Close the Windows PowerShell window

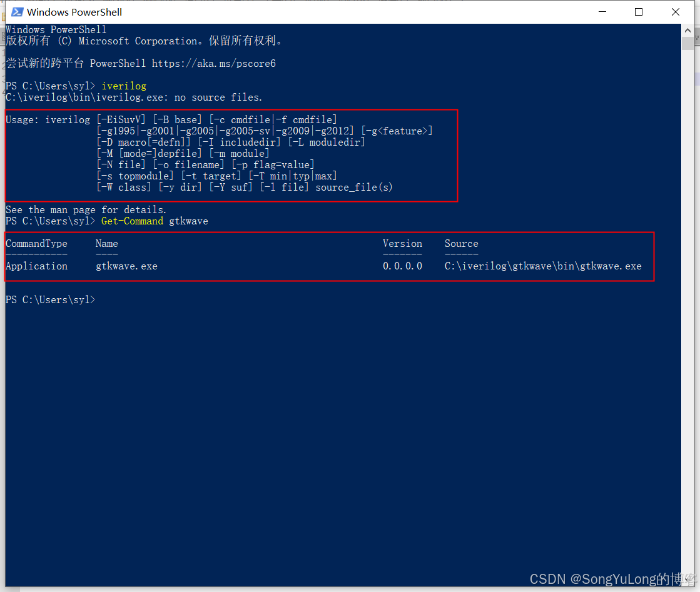coord(676,12)
